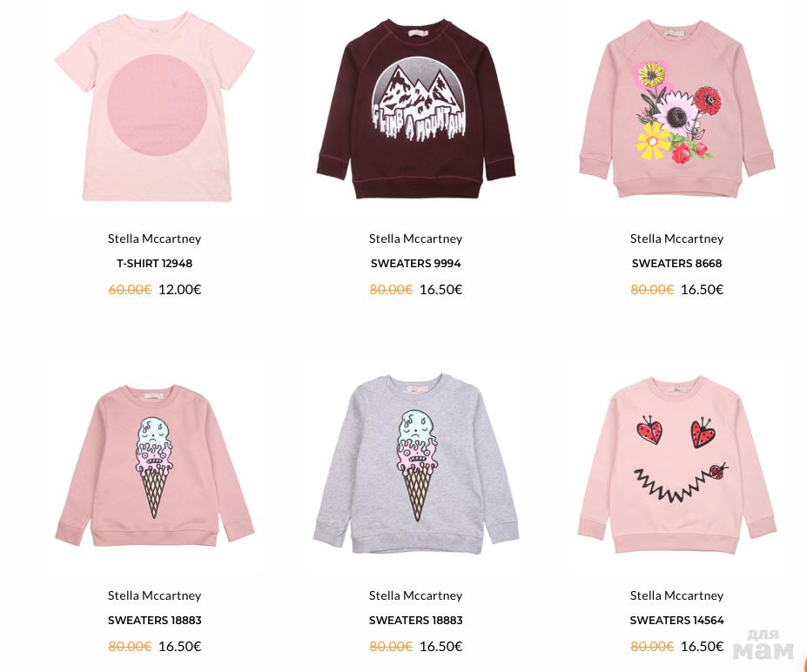
Task: Click Stella Mccartney brand above SWEATERS 9994
Action: coord(416,239)
